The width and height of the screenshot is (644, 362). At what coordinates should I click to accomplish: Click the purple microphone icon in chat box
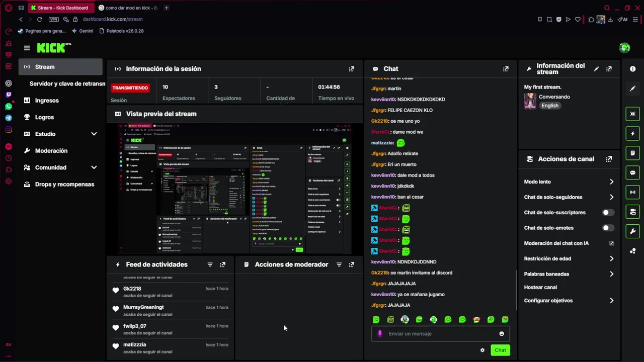380,334
